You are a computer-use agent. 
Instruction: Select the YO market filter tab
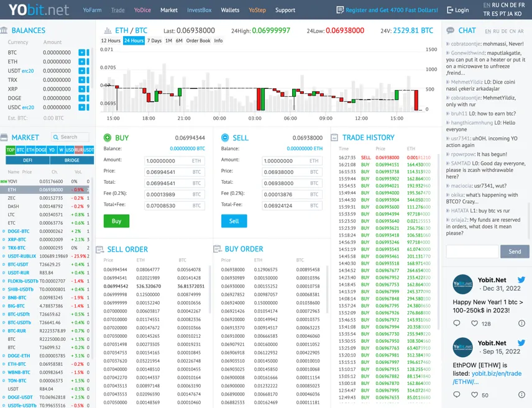(52, 150)
